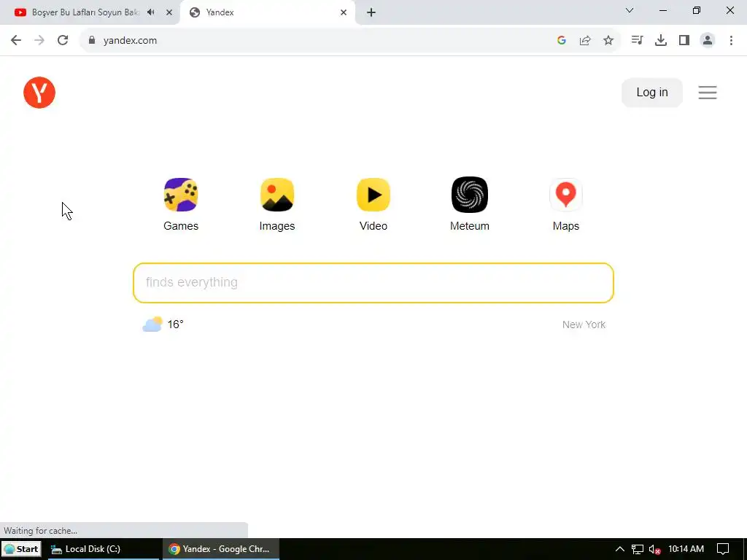Viewport: 747px width, 560px height.
Task: Click the muted volume tray icon
Action: (x=654, y=550)
